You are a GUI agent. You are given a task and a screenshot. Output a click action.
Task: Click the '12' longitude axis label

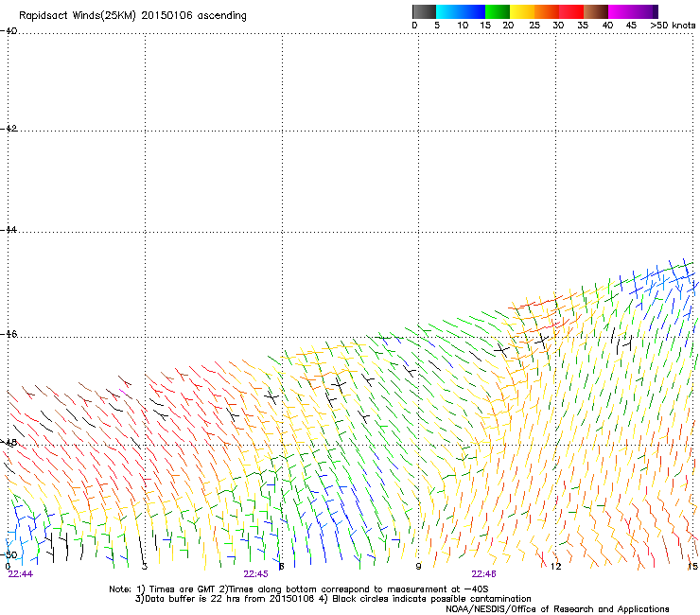(x=555, y=567)
